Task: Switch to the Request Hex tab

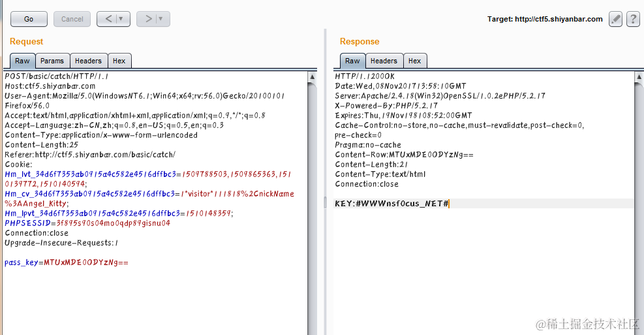Action: pos(119,61)
